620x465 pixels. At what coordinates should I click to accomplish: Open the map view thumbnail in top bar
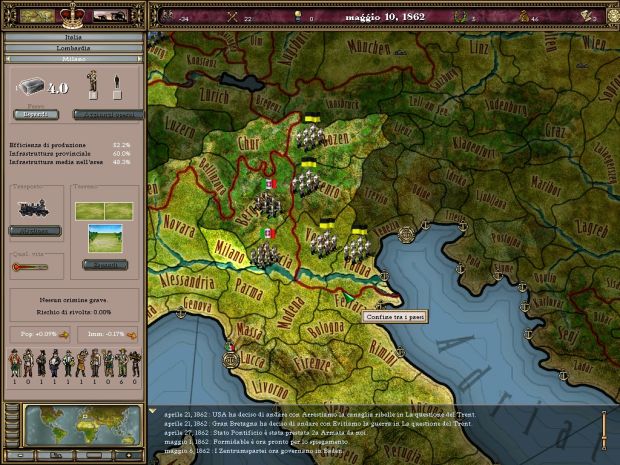pos(37,16)
